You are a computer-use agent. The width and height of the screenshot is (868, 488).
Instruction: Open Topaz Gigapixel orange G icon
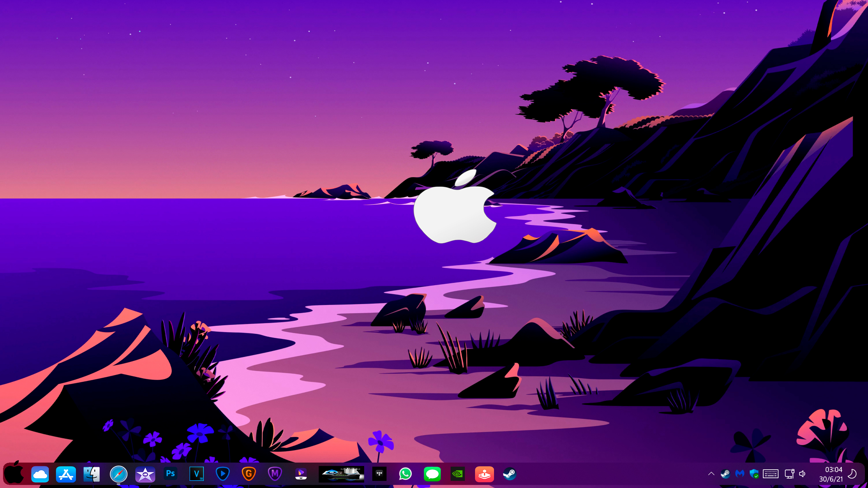[x=249, y=474]
